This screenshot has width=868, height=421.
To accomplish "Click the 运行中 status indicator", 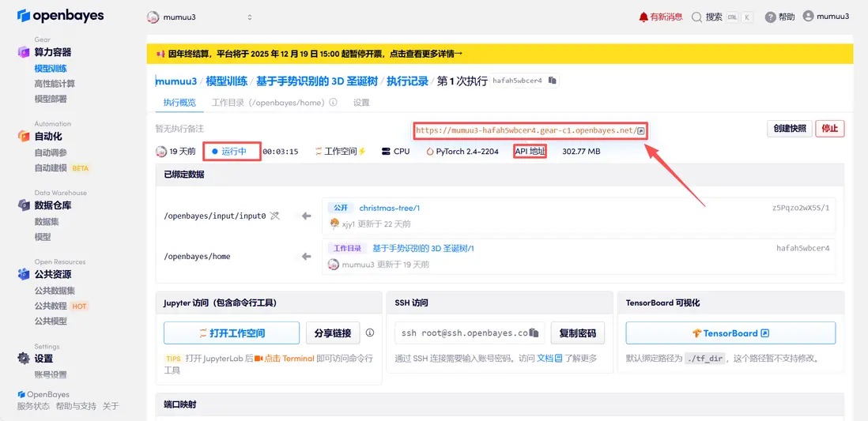I will [229, 151].
